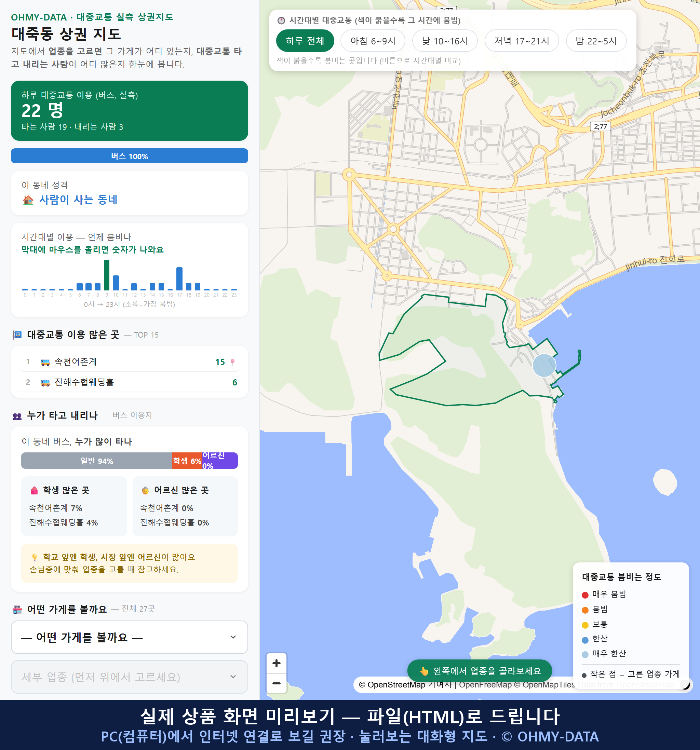Click 진해수협웨딩홀 4% in student card

click(x=63, y=522)
